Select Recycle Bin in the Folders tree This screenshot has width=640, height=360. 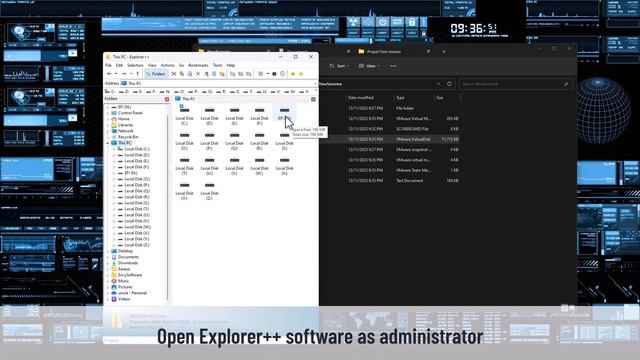[x=128, y=137]
